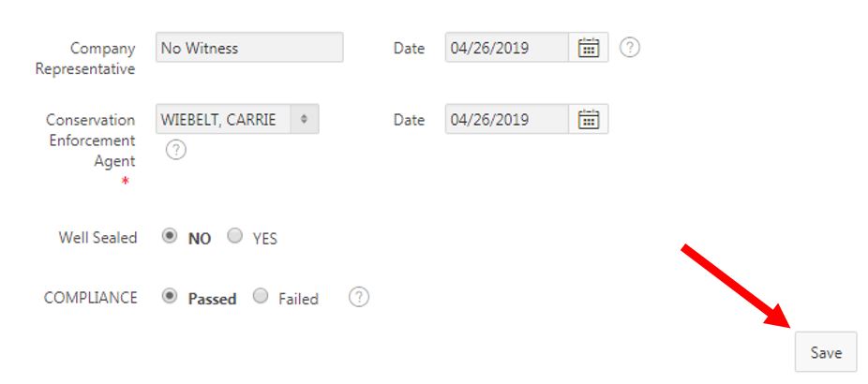
Task: Click the Conservation Enforcement Agent label
Action: click(91, 140)
